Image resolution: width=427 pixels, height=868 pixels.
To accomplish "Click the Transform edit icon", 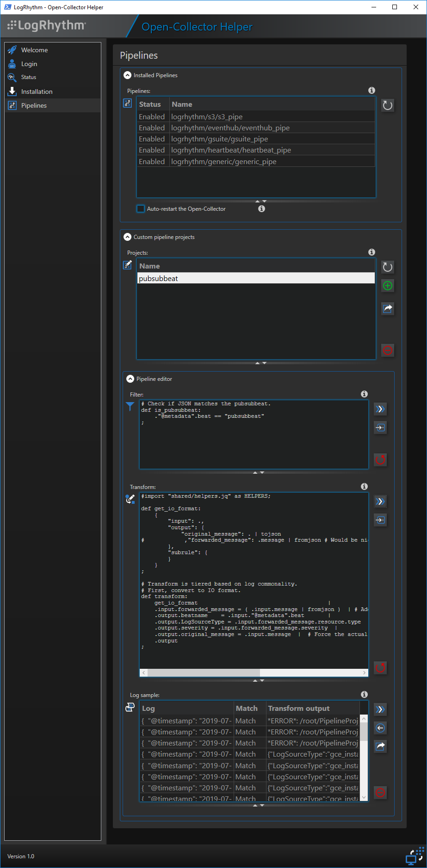I will [x=130, y=499].
